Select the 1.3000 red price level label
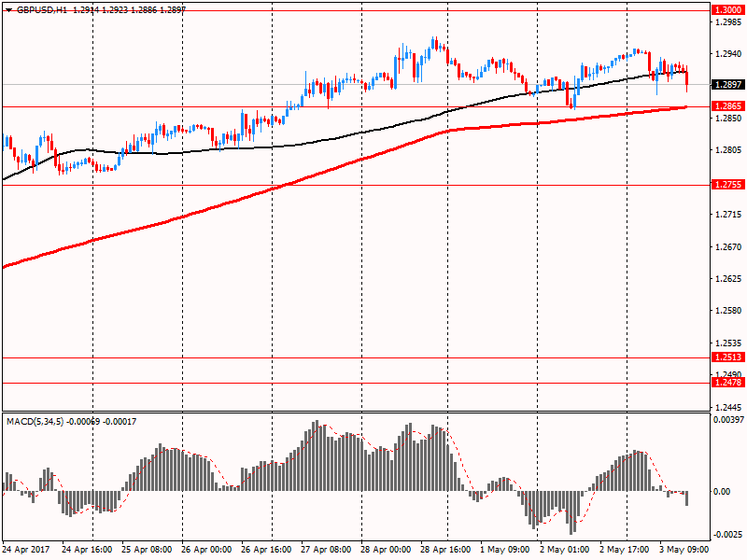Screen dimensions: 747x560 tap(727, 10)
